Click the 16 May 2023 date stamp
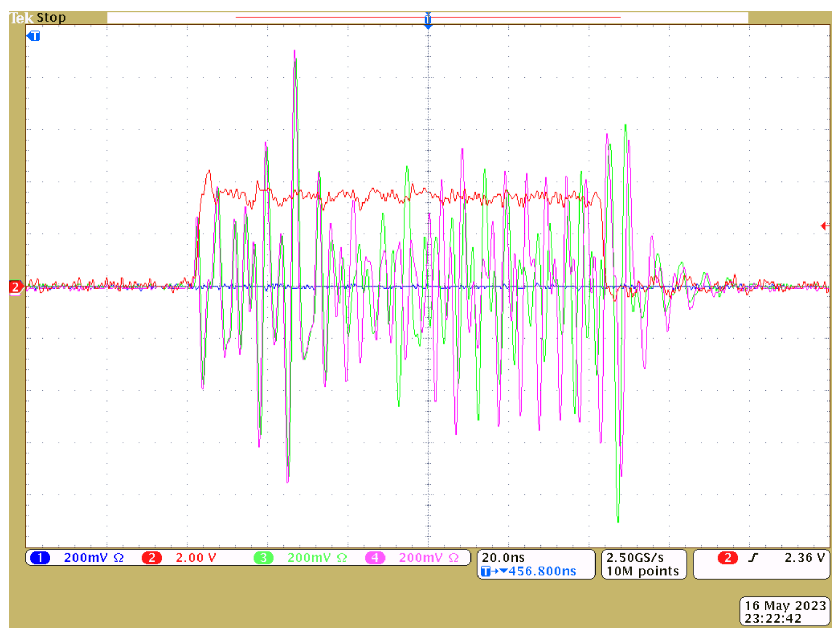 [785, 606]
